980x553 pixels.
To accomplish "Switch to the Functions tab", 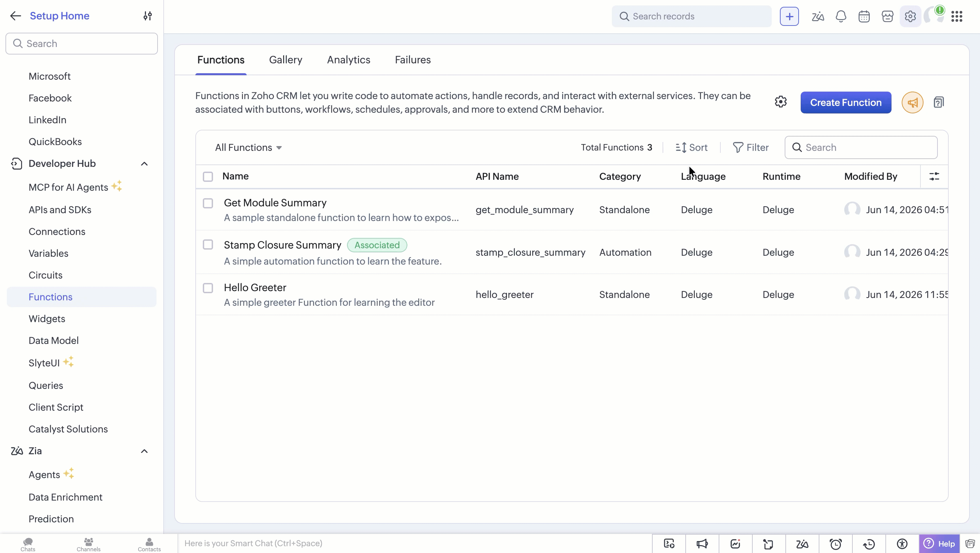I will (220, 60).
